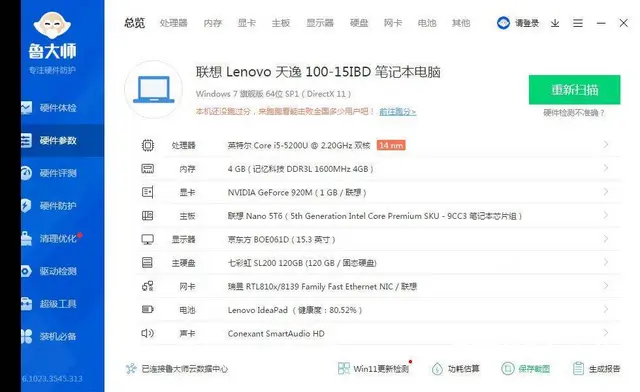
Task: Switch to the 总览 tab
Action: click(135, 23)
